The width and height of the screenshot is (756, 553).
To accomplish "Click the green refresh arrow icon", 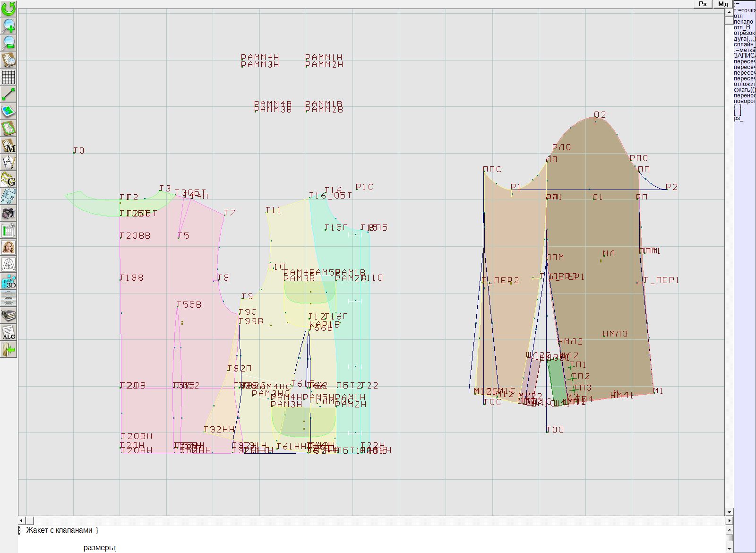I will 9,9.
